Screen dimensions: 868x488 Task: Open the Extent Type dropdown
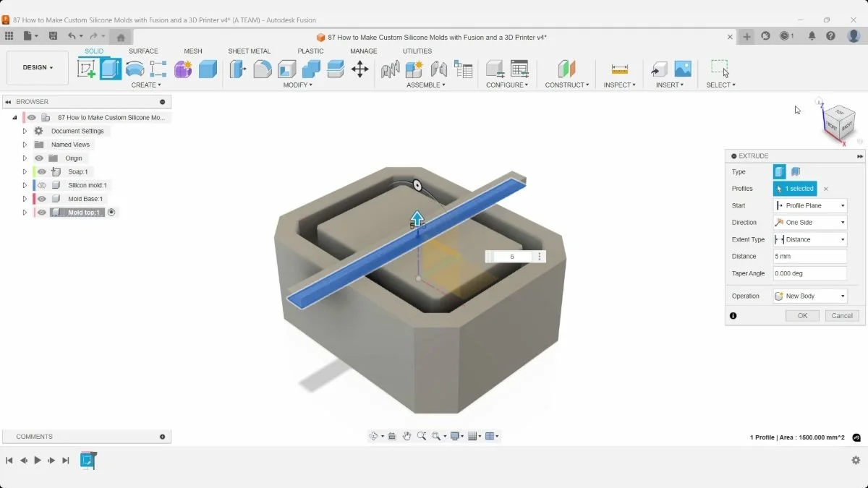click(810, 239)
